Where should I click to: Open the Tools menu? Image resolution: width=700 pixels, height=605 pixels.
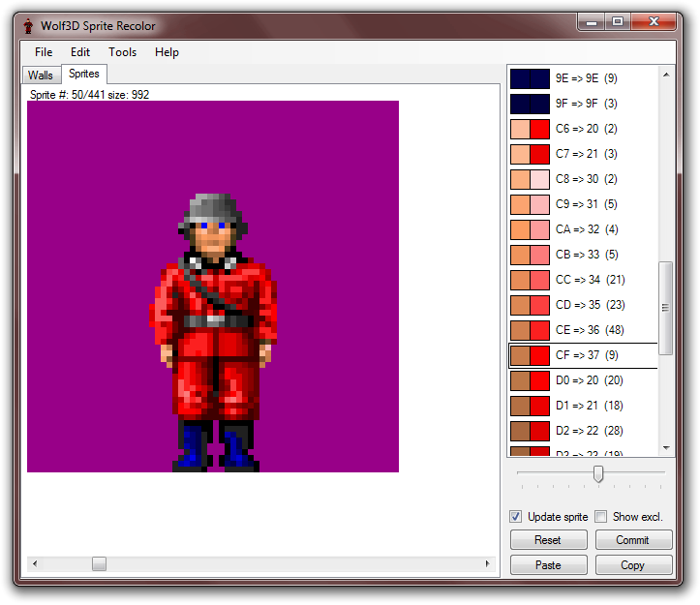pyautogui.click(x=122, y=52)
